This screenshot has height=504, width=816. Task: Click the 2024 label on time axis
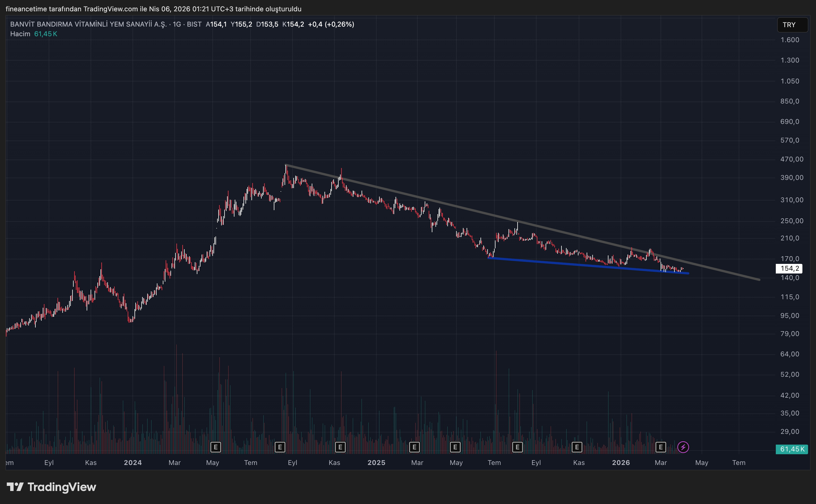[133, 463]
